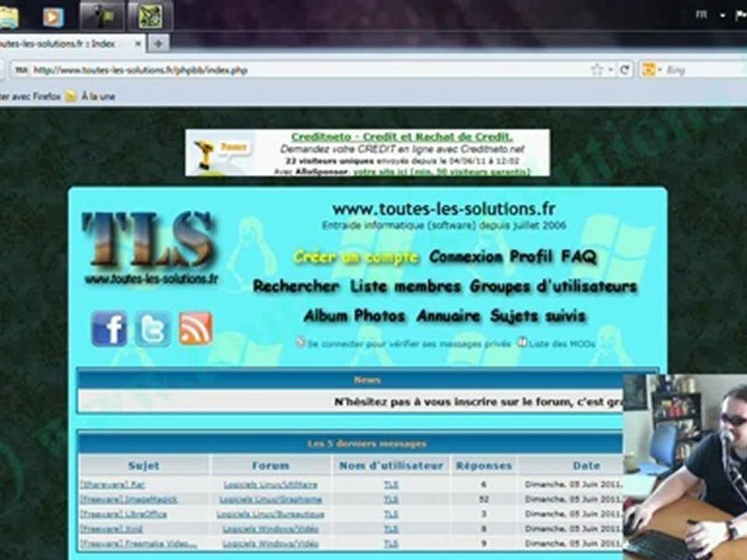Open the Album Photos page

pyautogui.click(x=355, y=315)
